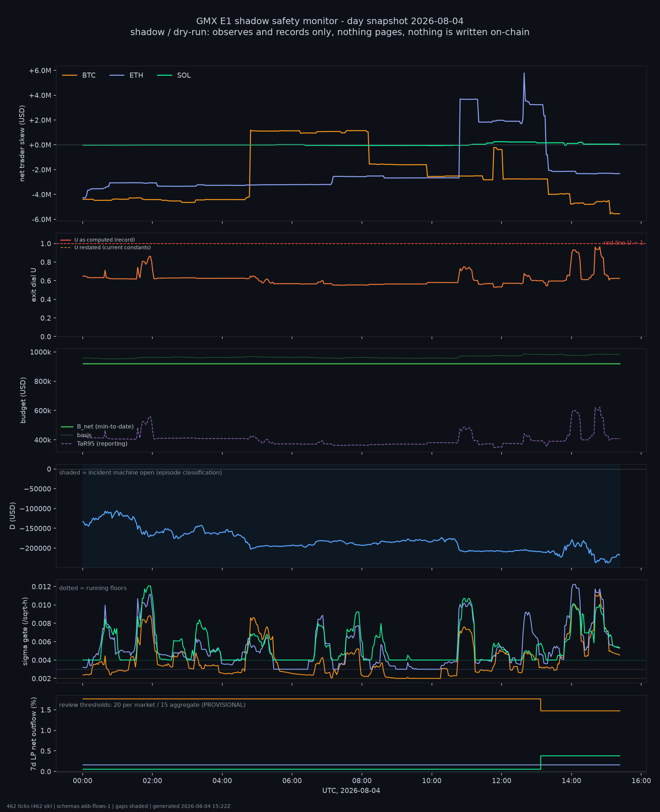Select the '0.008' tick label
The height and width of the screenshot is (812, 660).
tap(41, 623)
